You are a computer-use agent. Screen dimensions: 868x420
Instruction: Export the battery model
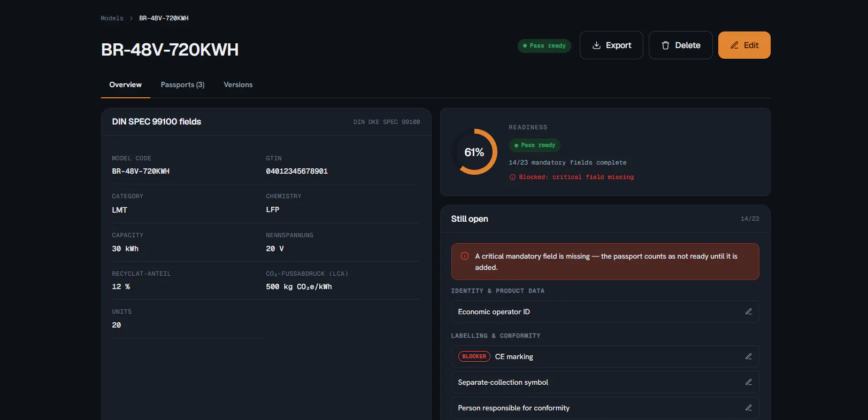point(611,45)
